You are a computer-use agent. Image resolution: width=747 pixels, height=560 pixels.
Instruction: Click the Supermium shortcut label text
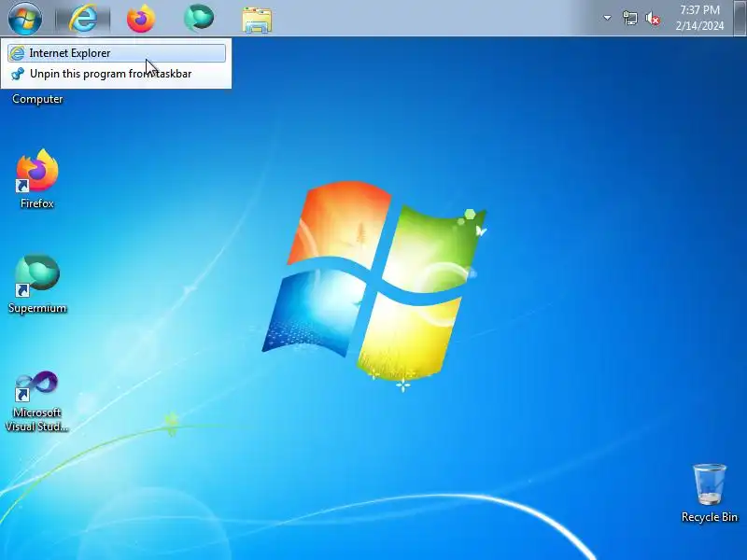coord(37,308)
